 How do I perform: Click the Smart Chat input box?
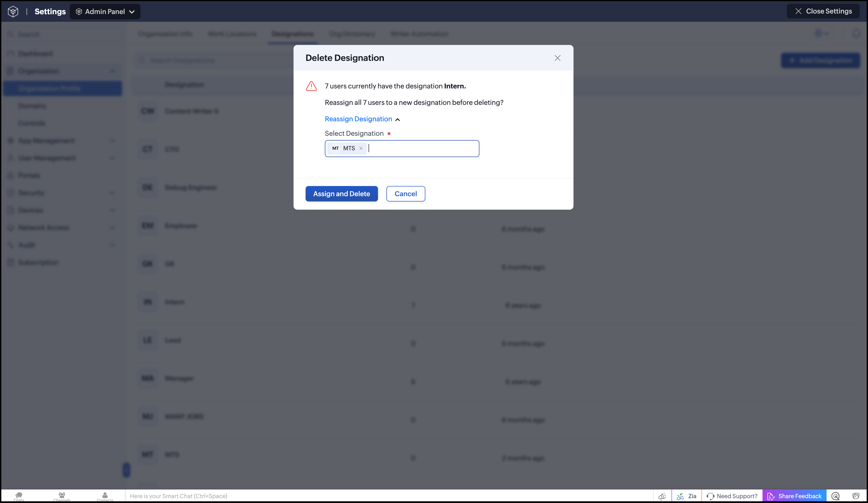389,496
